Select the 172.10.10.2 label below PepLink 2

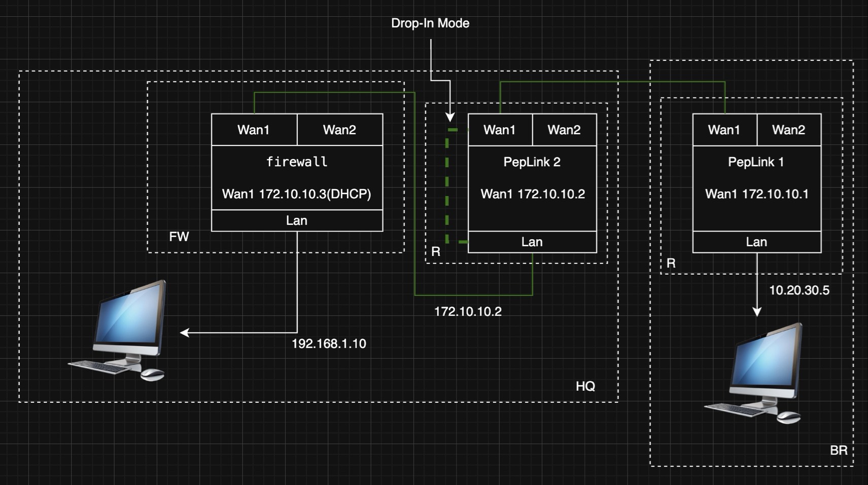(x=468, y=312)
